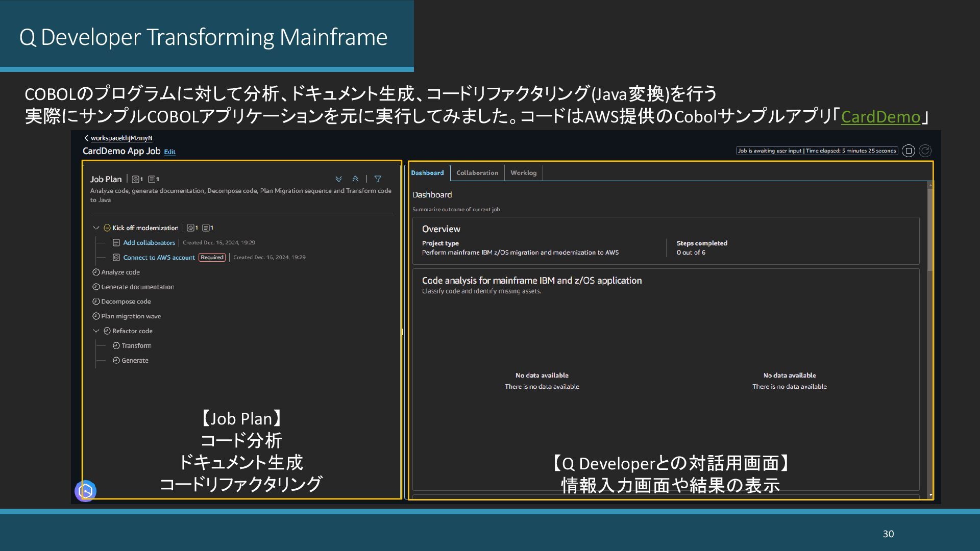Open the CardDemo hyperlink
Viewport: 980px width, 551px height.
[880, 117]
